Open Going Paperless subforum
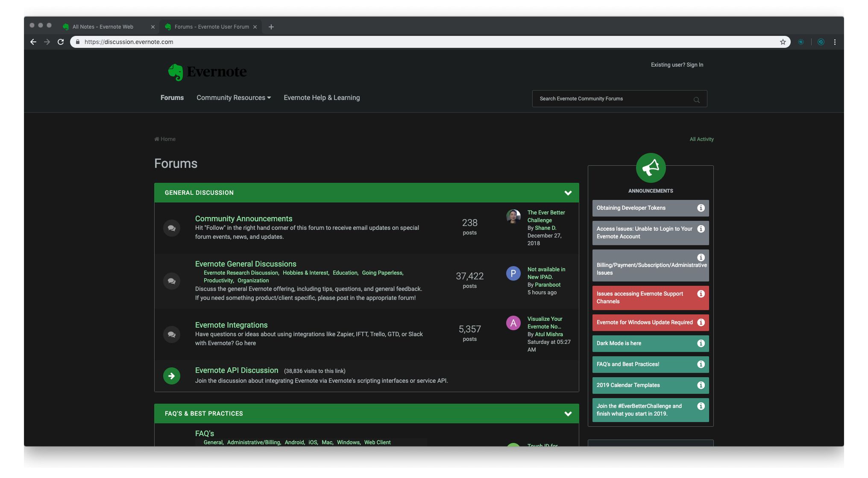Viewport: 868px width, 478px height. tap(382, 273)
